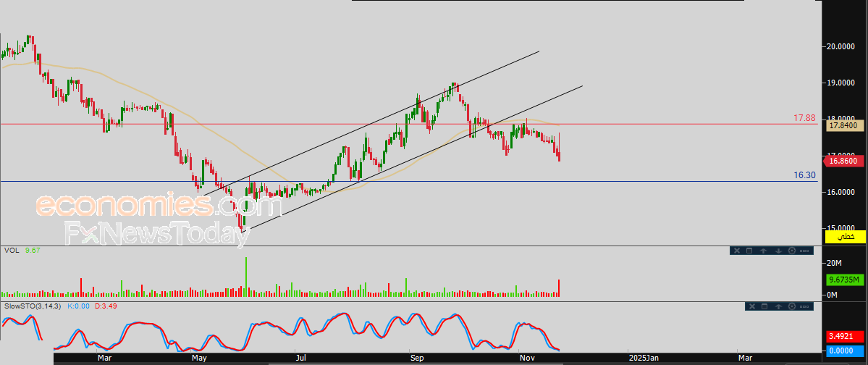Open more options for VOL panel
The height and width of the screenshot is (365, 868).
click(804, 251)
